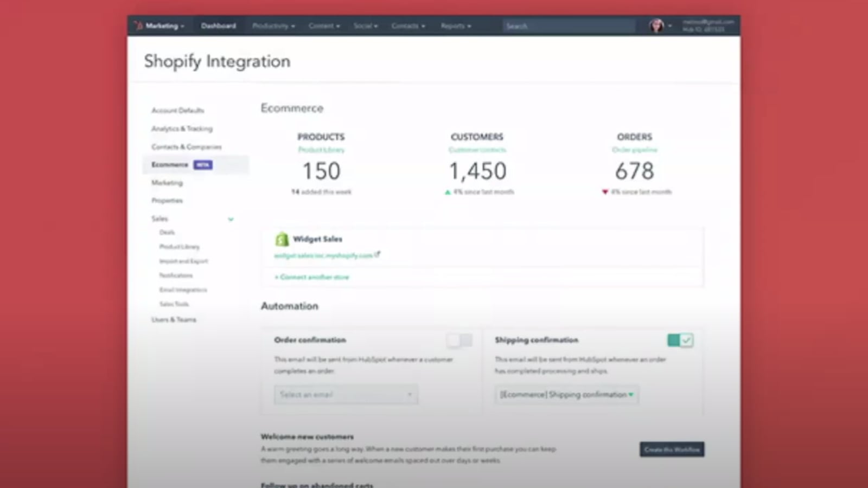Click the Shopify bag icon beside Widget Sales

tap(282, 239)
